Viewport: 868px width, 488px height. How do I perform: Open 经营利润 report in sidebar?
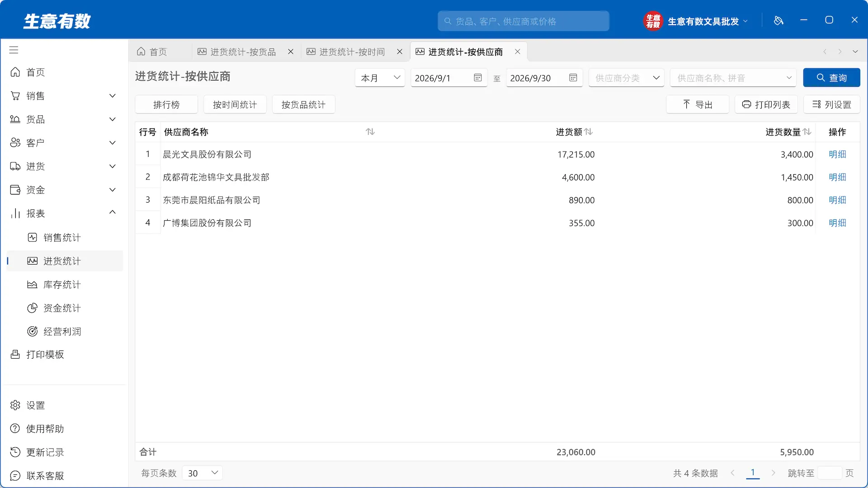pos(65,332)
